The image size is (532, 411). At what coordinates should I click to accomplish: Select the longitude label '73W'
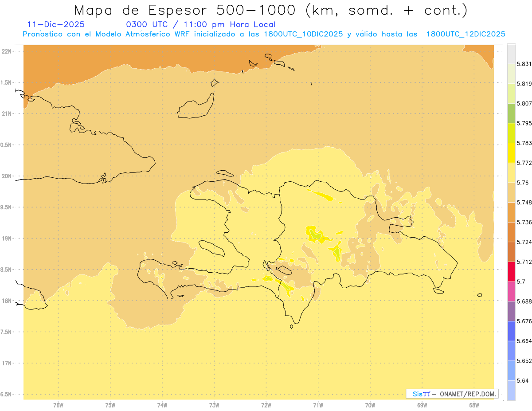point(214,405)
